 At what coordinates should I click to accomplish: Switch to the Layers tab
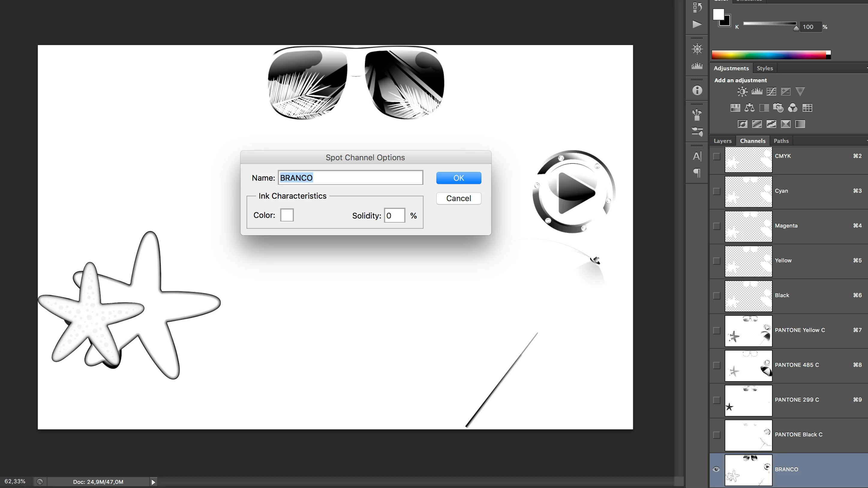tap(723, 141)
